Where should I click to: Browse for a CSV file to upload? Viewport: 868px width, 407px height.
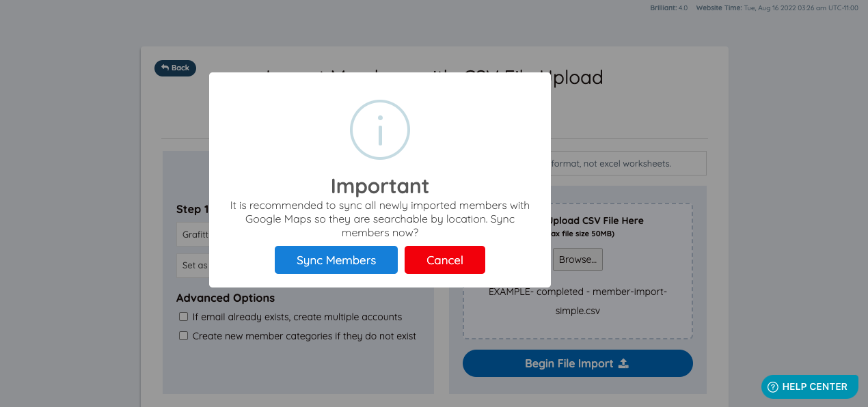tap(577, 259)
